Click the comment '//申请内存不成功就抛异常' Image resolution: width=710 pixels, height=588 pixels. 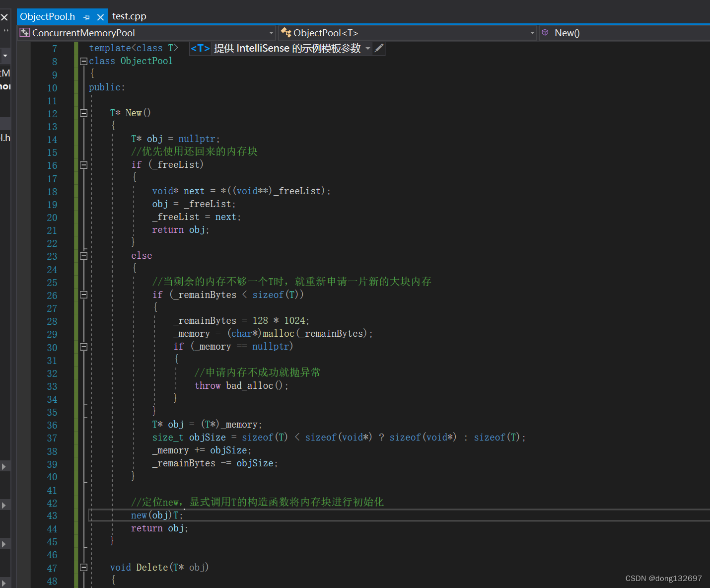pyautogui.click(x=258, y=372)
